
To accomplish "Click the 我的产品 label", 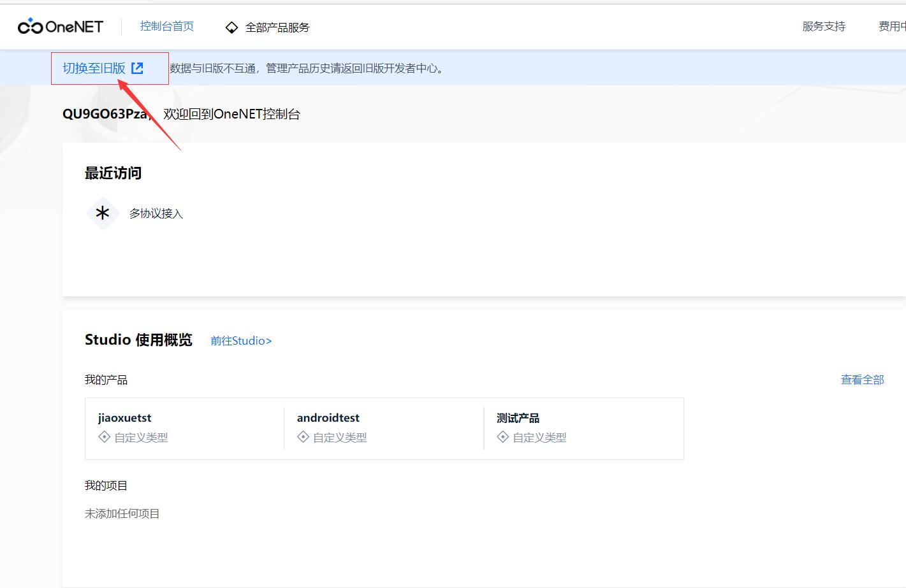I will (106, 380).
